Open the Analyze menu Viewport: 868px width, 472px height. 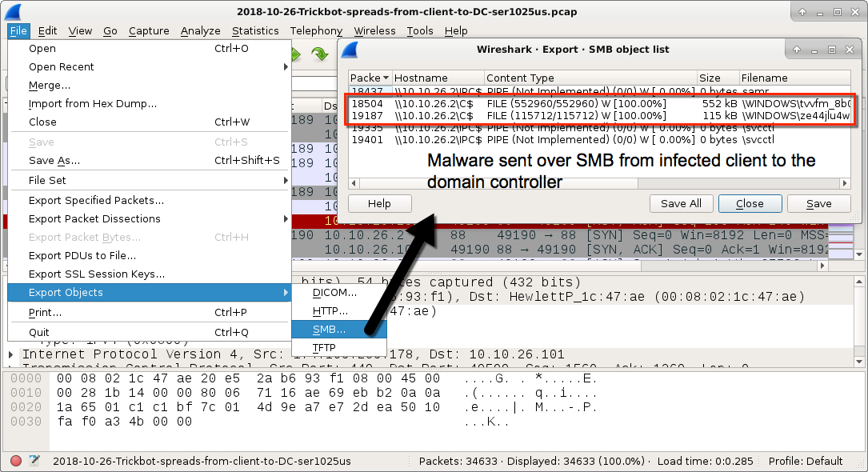(200, 31)
